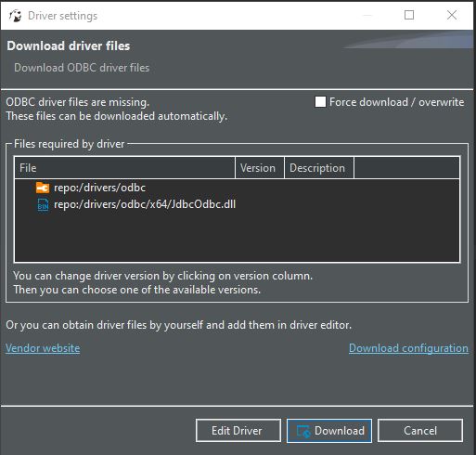The height and width of the screenshot is (455, 476).
Task: Click the DBeaver app icon in title bar
Action: point(15,16)
